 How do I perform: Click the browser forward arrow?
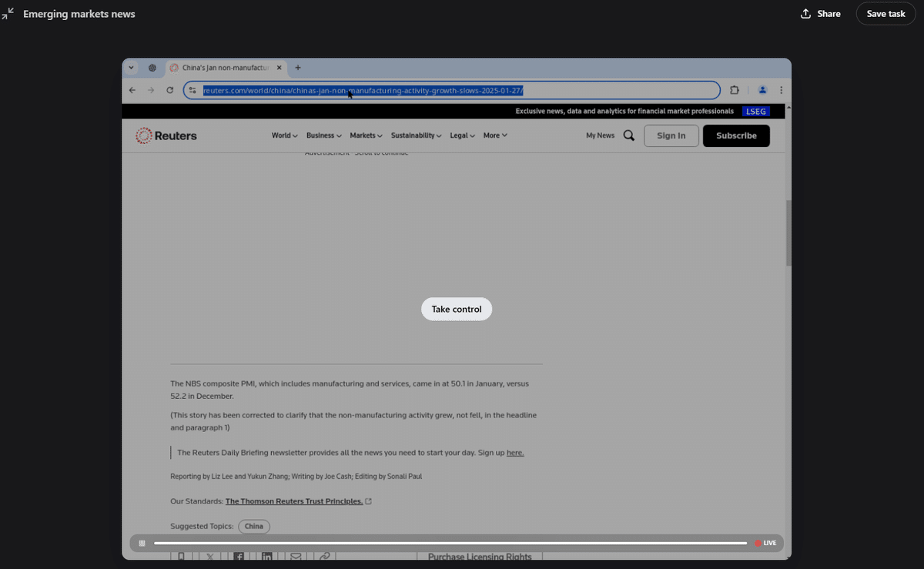coord(151,90)
